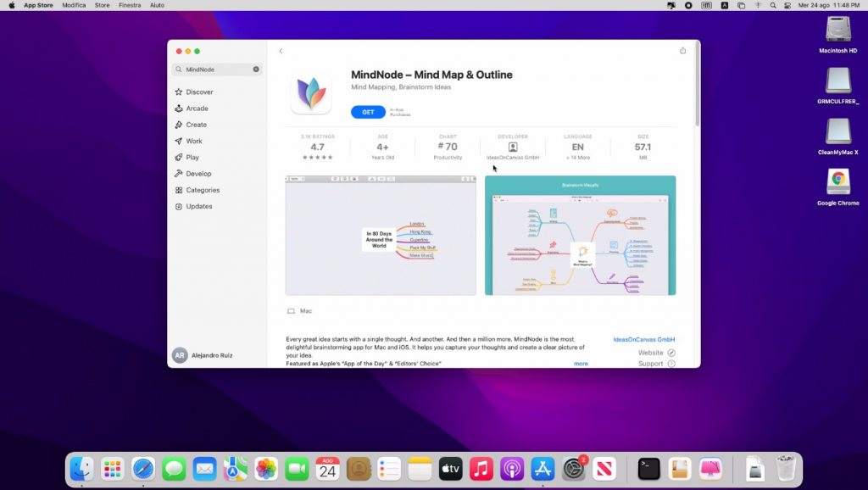
Task: Open the Brainstorm Visually screenshot preview
Action: tap(580, 237)
